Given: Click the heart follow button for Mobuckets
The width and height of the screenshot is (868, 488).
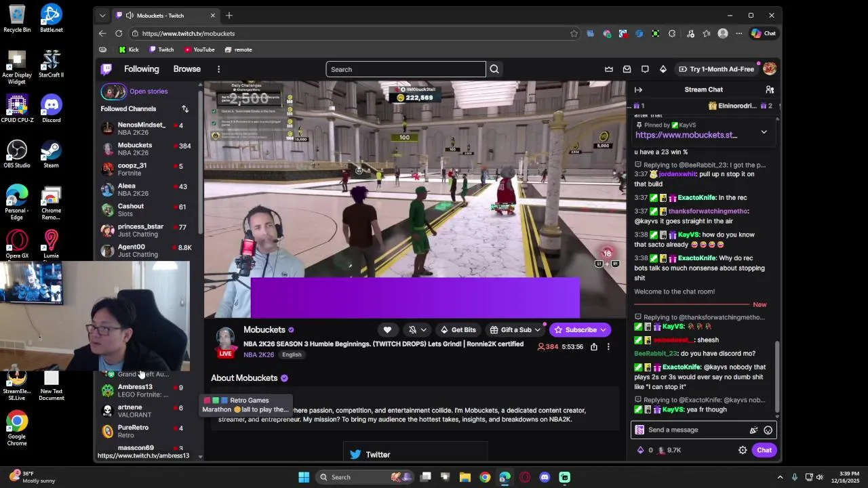Looking at the screenshot, I should pos(387,330).
